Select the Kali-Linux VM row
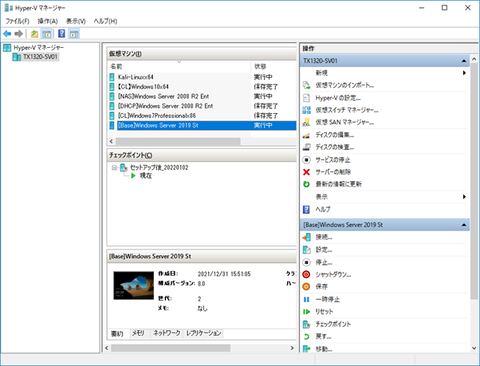 [x=202, y=77]
